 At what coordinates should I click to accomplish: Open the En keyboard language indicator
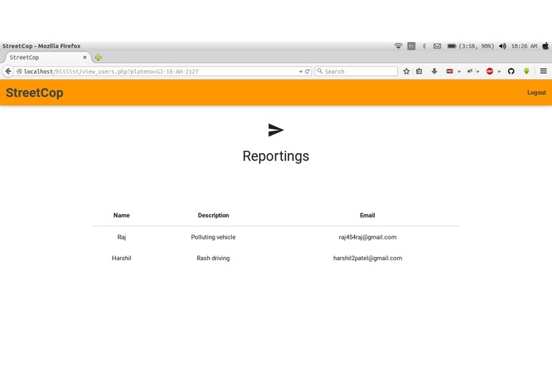(411, 46)
